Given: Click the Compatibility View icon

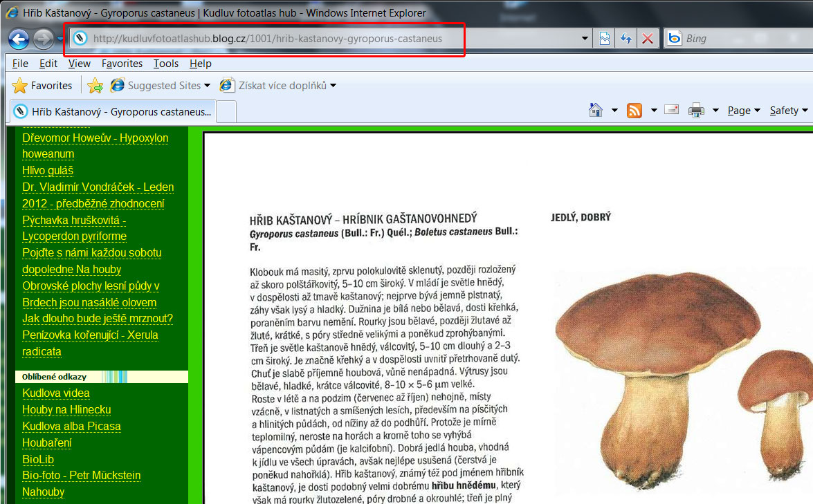Looking at the screenshot, I should [605, 39].
